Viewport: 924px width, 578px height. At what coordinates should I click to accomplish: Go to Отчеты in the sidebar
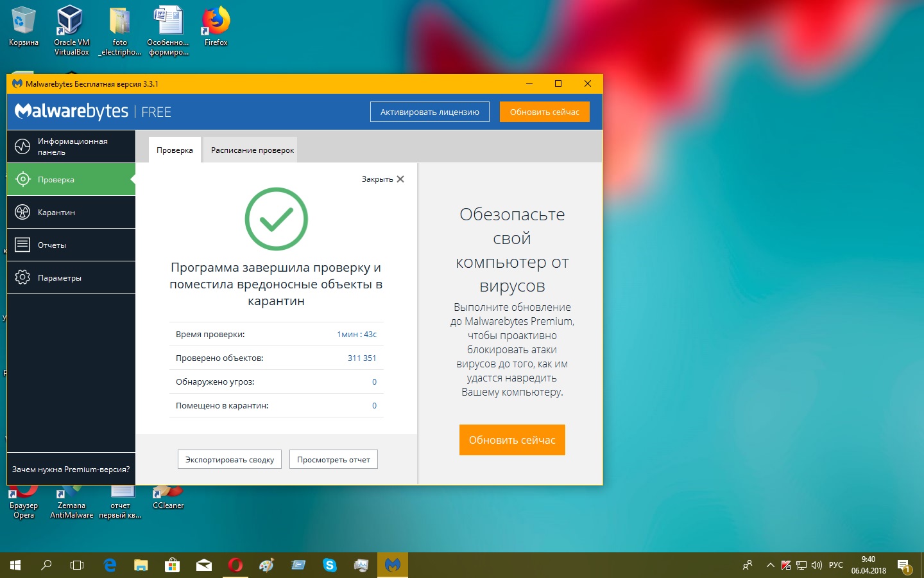(x=71, y=245)
